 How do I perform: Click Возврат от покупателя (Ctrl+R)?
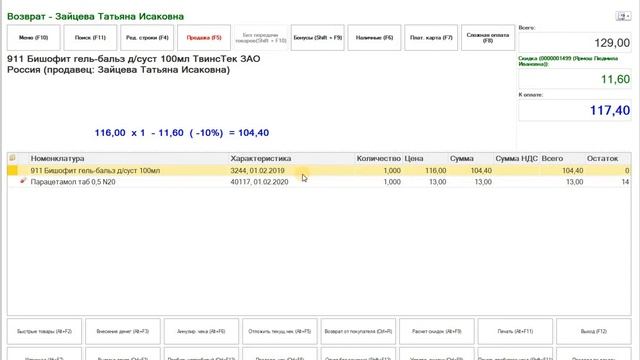click(x=358, y=331)
